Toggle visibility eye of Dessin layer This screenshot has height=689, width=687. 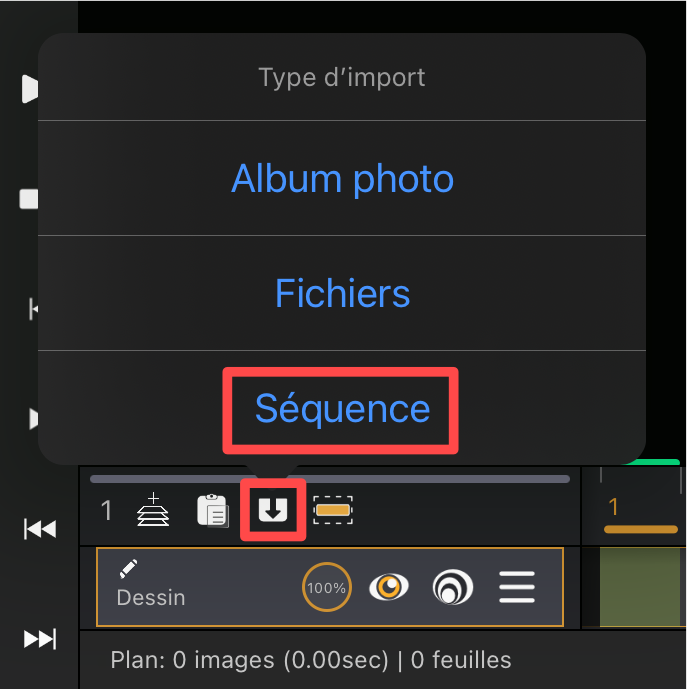pos(389,587)
